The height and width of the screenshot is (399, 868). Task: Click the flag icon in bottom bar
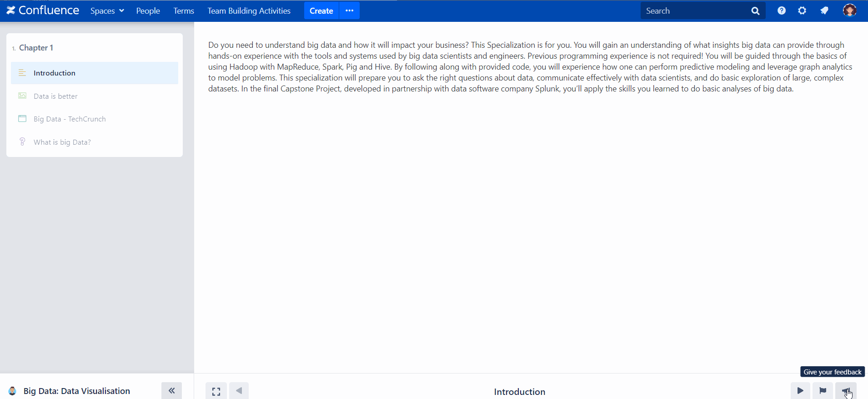coord(823,390)
